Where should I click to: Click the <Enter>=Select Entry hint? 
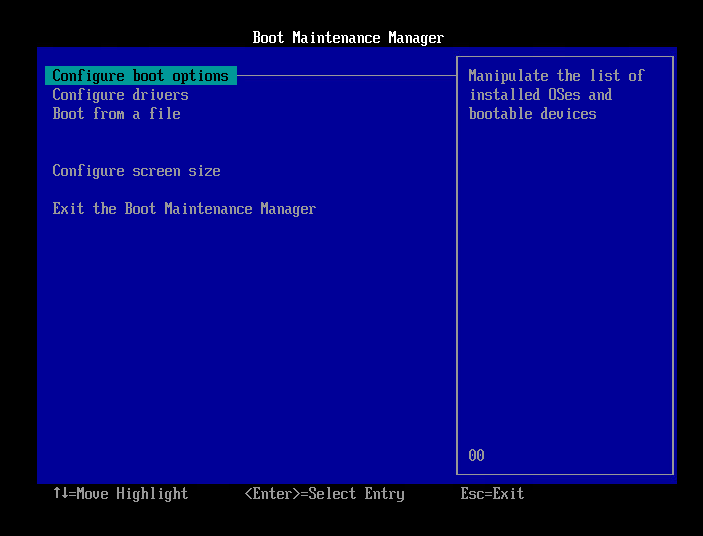325,493
